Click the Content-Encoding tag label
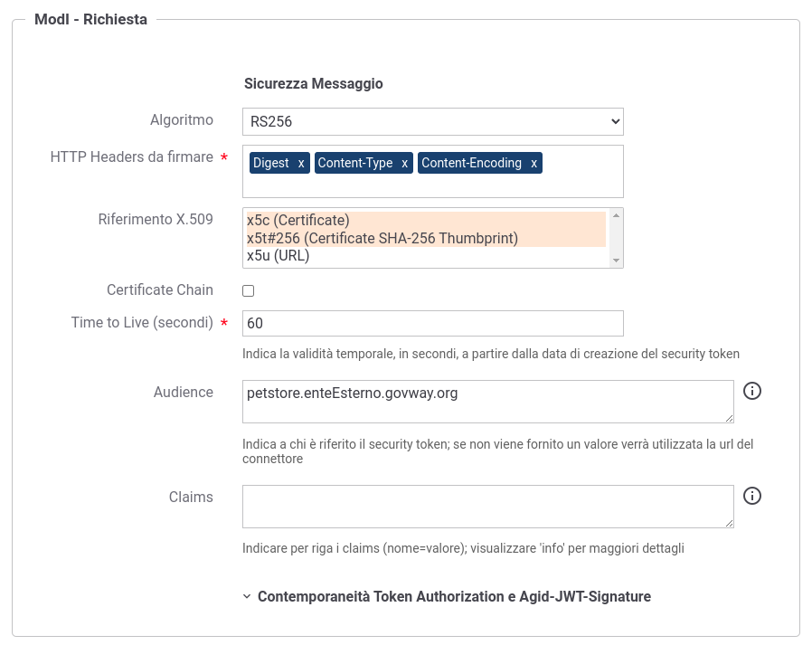Image resolution: width=812 pixels, height=645 pixels. click(x=471, y=163)
